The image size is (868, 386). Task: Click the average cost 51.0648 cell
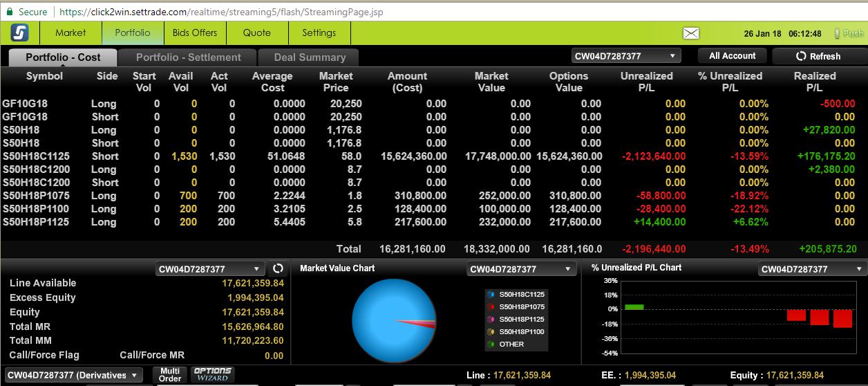coord(286,156)
